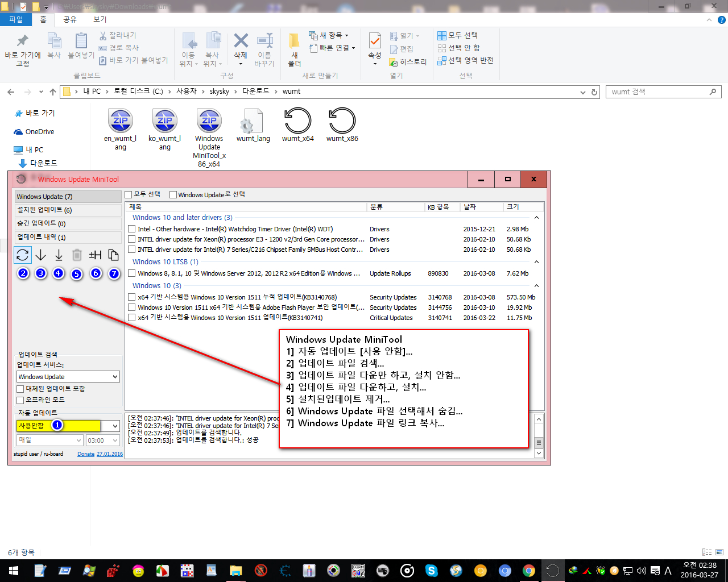Viewport: 728px width, 582px height.
Task: Open the Windows Start button
Action: 13,571
